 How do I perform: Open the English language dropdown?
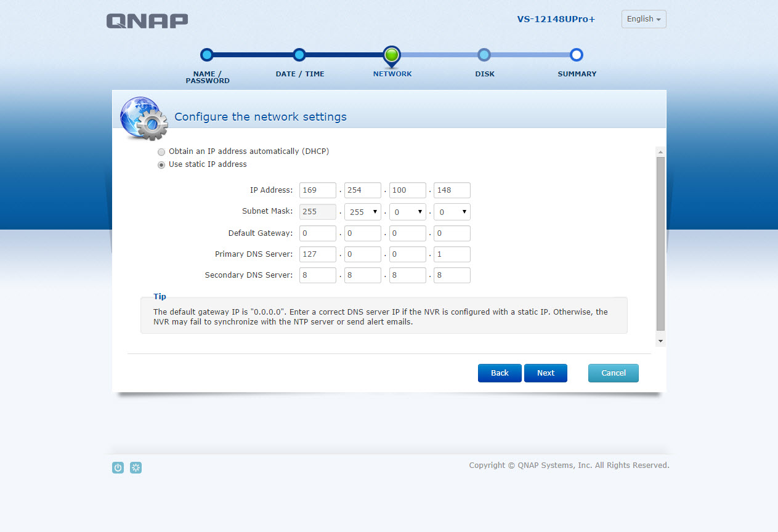(644, 19)
